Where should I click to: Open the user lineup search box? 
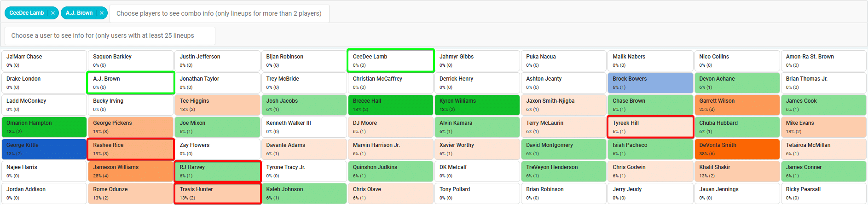(110, 35)
